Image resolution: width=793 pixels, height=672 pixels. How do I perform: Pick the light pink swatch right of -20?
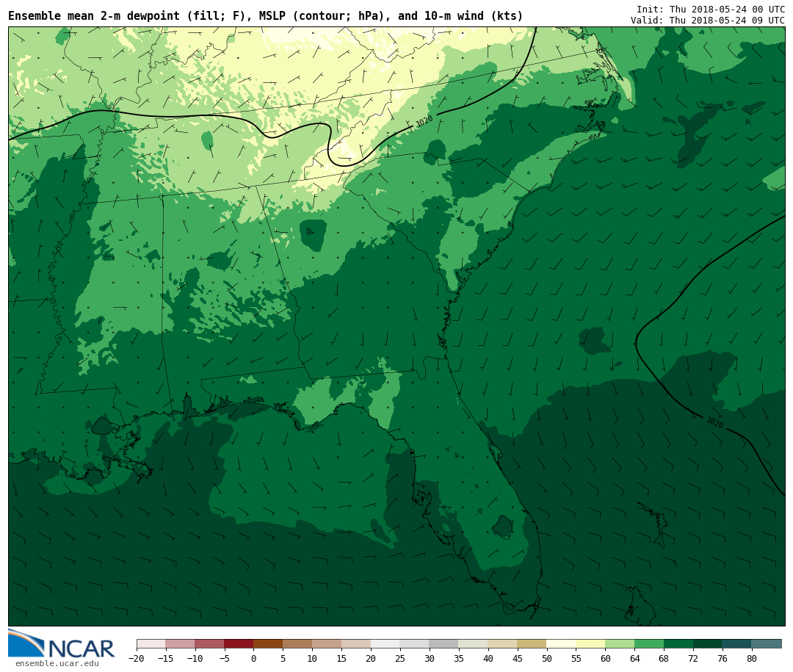point(151,644)
